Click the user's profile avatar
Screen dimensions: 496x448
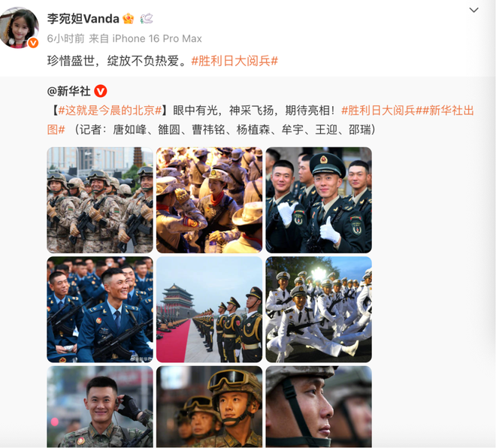pos(19,28)
